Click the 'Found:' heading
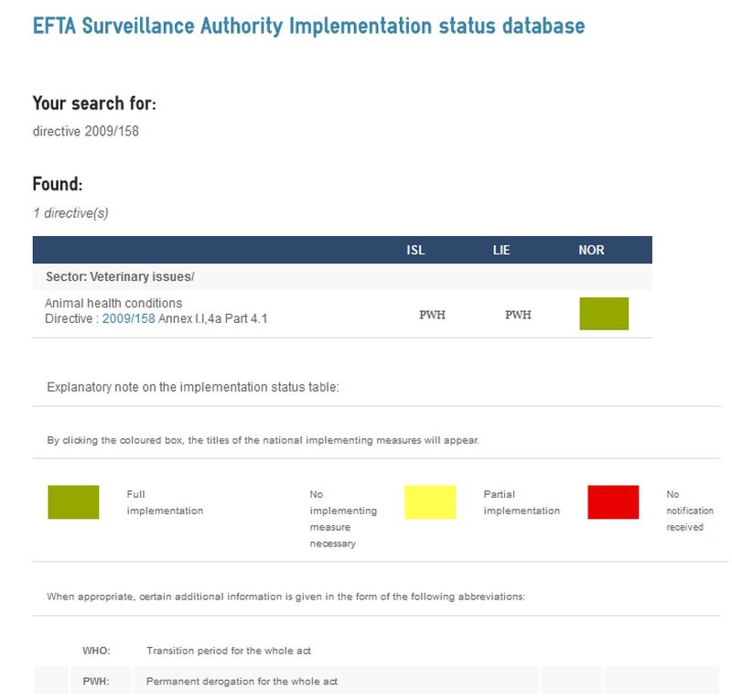The width and height of the screenshot is (732, 700). tap(58, 184)
